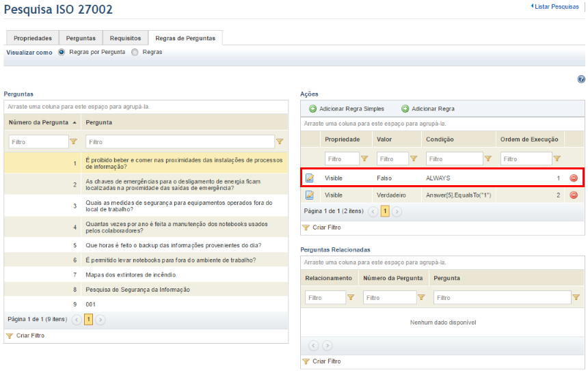Open the Requisitos tab
This screenshot has height=371, width=588.
125,38
